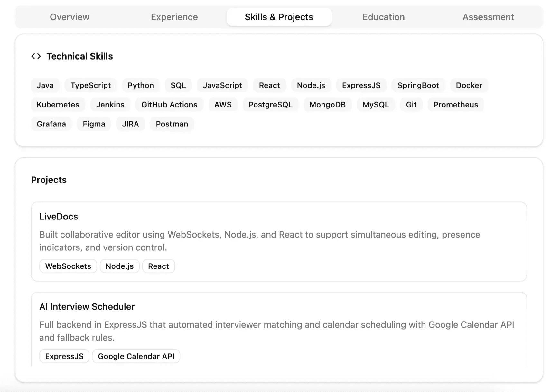Go to the Education tab
This screenshot has width=551, height=392.
(383, 17)
